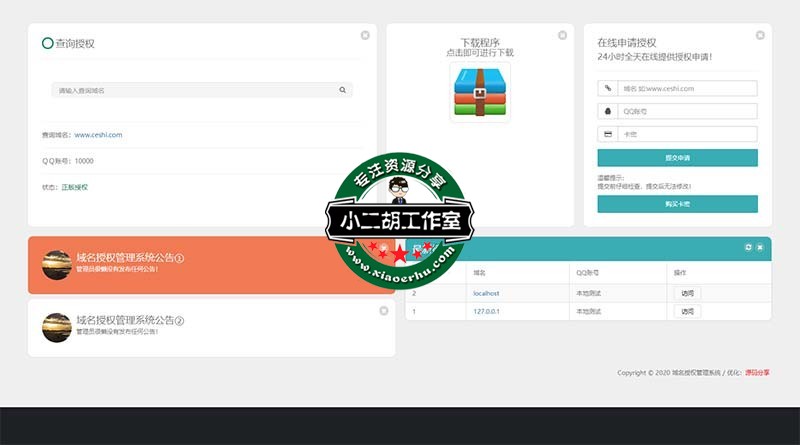Screen dimensions: 800x445
Task: Close the 下载程序 panel
Action: coord(562,35)
